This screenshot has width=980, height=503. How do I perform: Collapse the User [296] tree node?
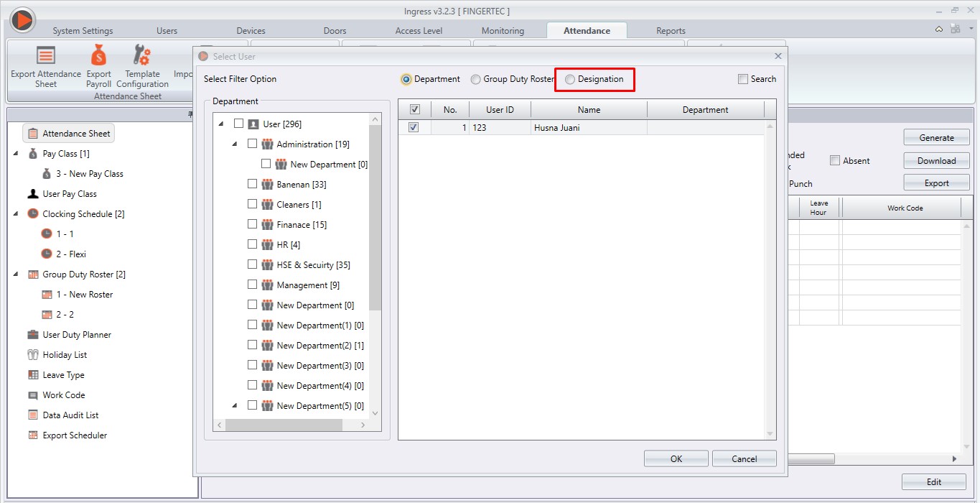(221, 124)
